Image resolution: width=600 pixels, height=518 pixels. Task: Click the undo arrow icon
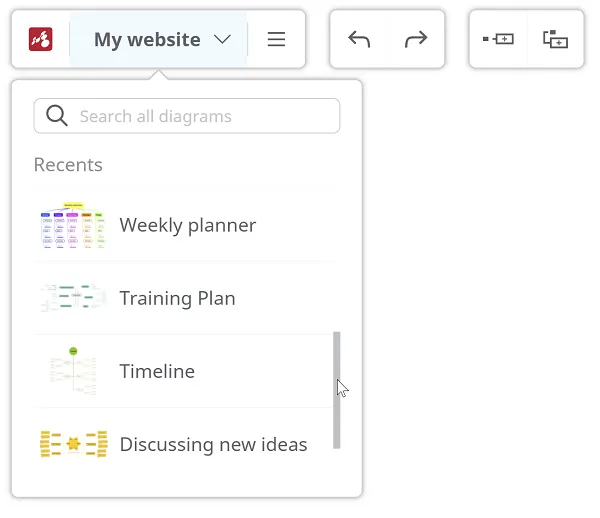[359, 40]
